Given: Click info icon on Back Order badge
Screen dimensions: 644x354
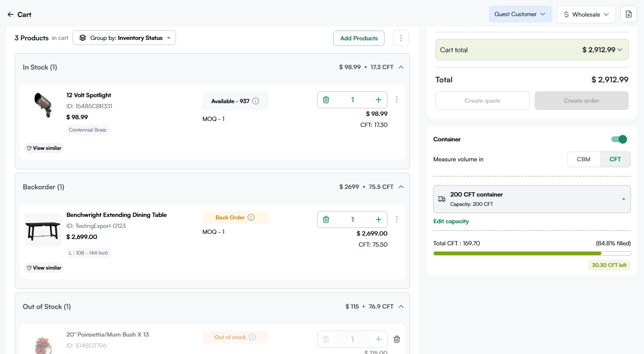Looking at the screenshot, I should [x=251, y=217].
